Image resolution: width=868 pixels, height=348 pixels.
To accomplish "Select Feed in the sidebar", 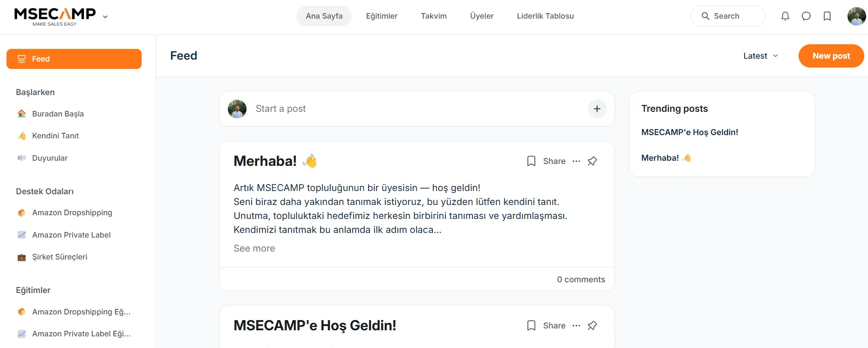I will pos(74,59).
